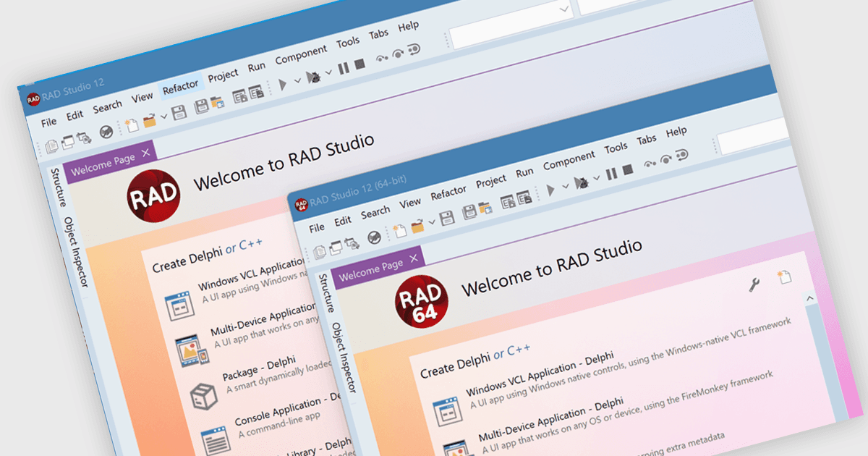Open Component menu in 64-bit window
The width and height of the screenshot is (868, 456).
[x=569, y=160]
